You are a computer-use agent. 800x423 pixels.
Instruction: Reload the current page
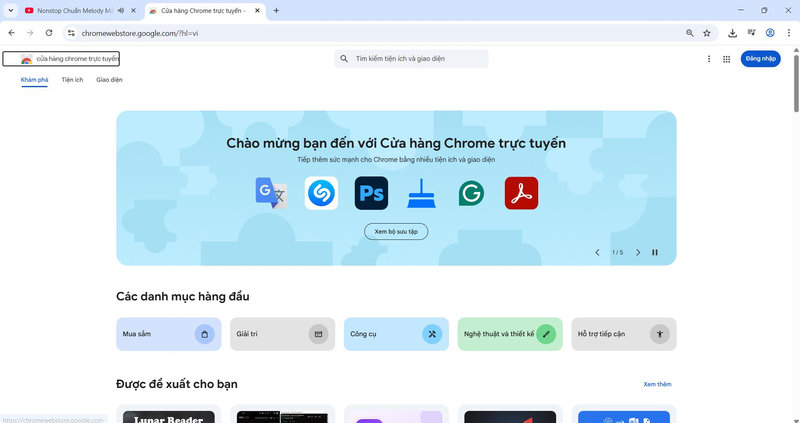tap(49, 33)
